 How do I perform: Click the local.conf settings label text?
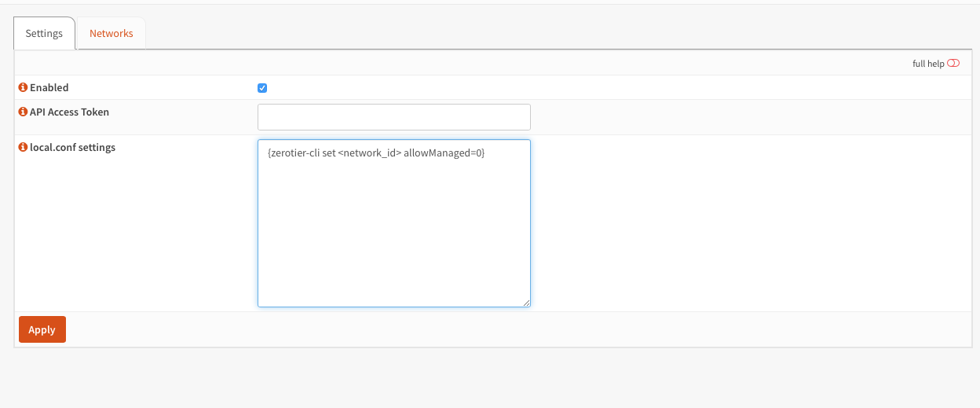pyautogui.click(x=72, y=148)
